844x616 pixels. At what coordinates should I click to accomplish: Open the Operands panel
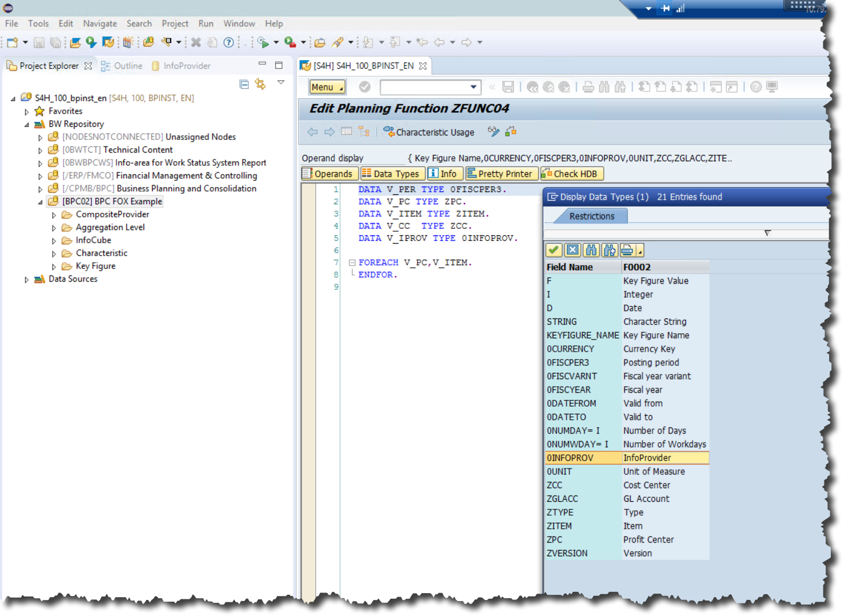click(x=329, y=173)
